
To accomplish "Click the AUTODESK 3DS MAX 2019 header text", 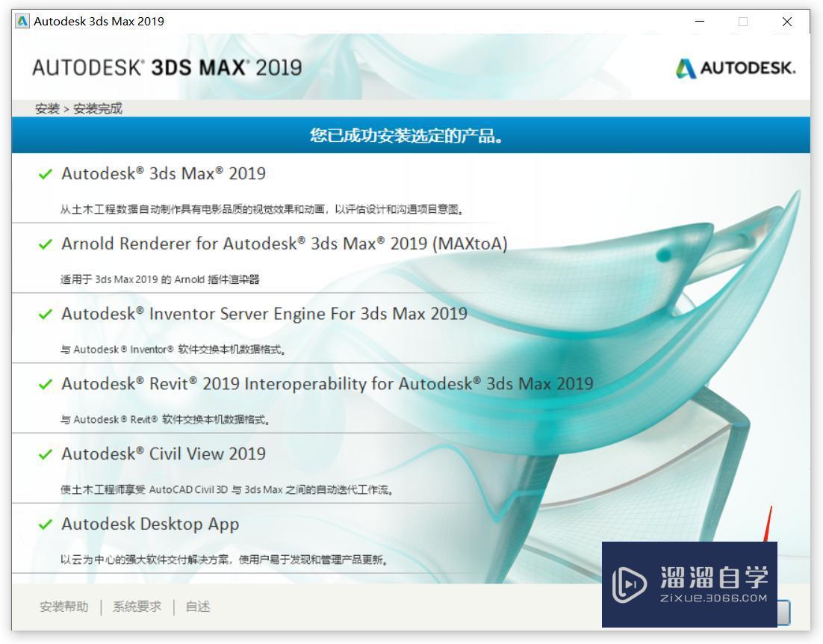I will click(168, 67).
